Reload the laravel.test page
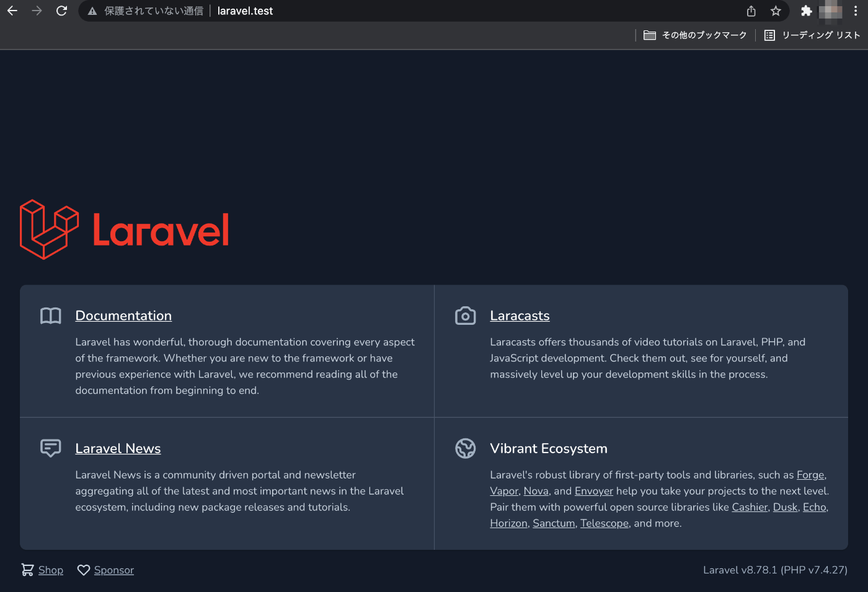This screenshot has width=868, height=592. click(61, 11)
